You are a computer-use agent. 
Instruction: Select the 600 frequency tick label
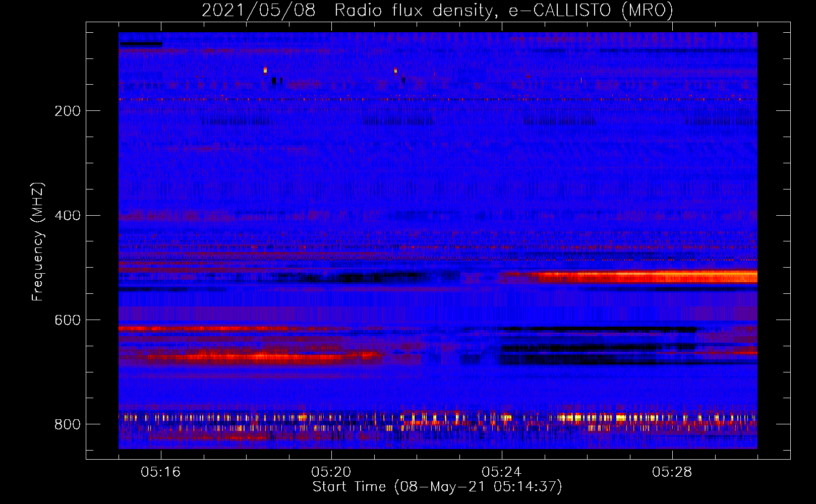coord(68,321)
